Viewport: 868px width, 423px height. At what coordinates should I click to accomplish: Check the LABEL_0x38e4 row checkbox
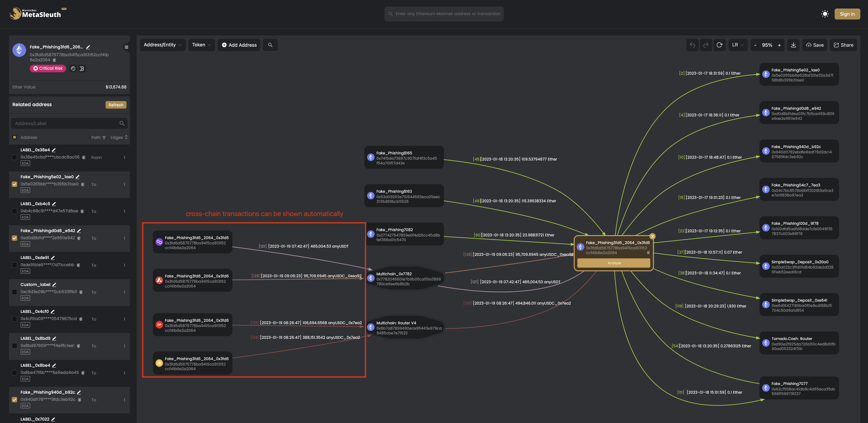(x=14, y=157)
